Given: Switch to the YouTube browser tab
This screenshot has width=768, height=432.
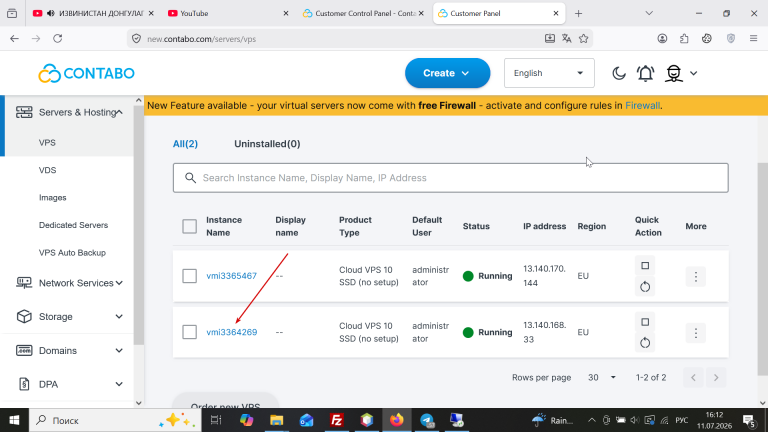Looking at the screenshot, I should tap(227, 13).
